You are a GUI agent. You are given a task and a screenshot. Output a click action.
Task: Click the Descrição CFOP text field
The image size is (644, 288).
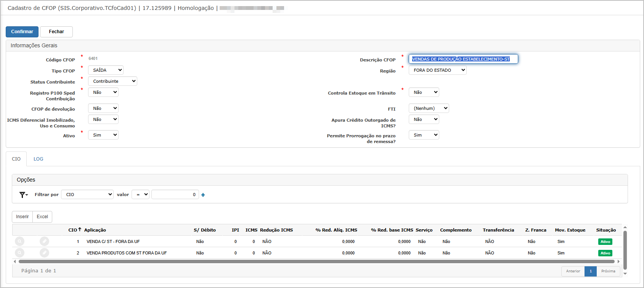click(463, 59)
